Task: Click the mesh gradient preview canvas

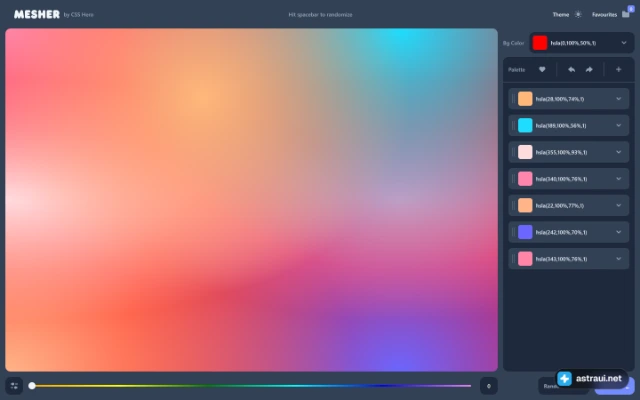Action: (x=251, y=200)
